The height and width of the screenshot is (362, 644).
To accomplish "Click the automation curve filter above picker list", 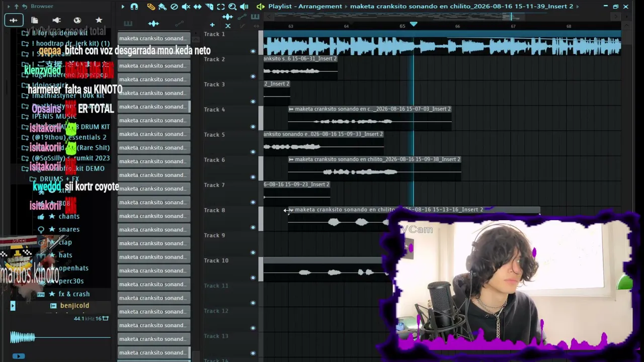I will [x=179, y=24].
